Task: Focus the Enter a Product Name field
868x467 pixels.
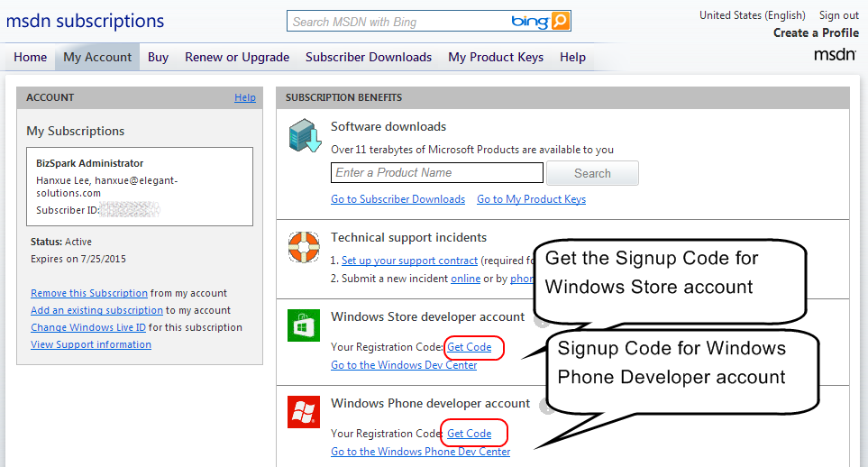Action: 437,172
